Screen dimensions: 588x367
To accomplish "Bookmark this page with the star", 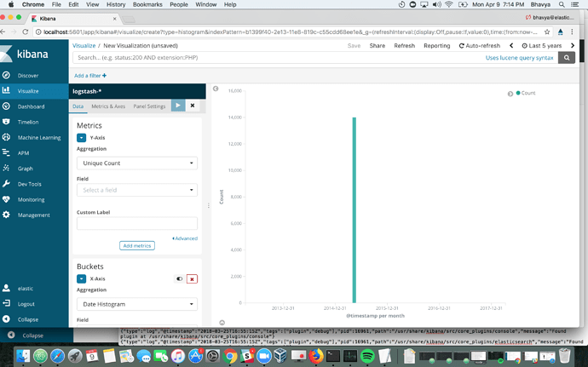I will pyautogui.click(x=547, y=32).
